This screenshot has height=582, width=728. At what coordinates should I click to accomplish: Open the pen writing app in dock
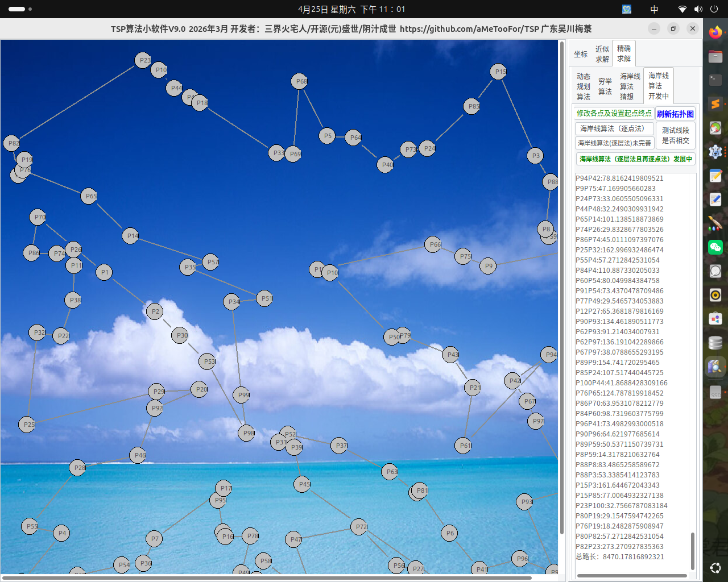pos(715,199)
